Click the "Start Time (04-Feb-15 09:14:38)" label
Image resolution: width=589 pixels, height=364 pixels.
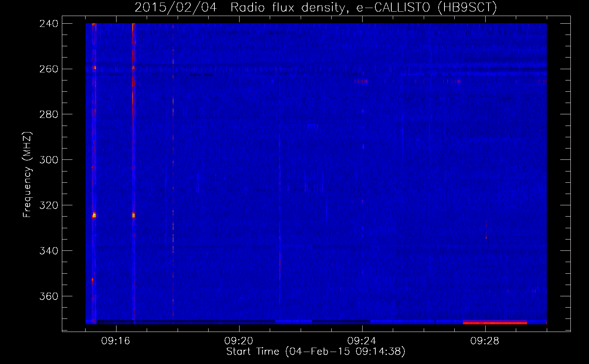tap(316, 352)
